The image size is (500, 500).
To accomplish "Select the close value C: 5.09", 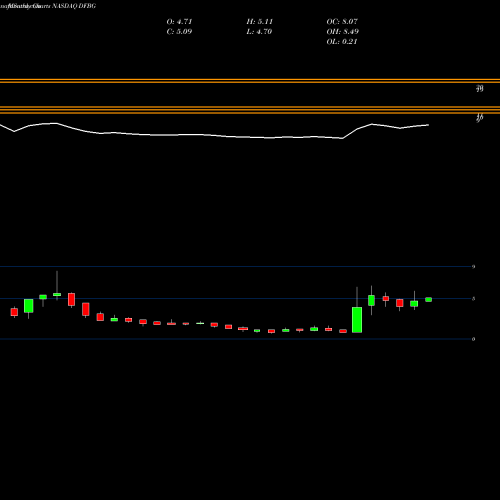I will click(179, 32).
